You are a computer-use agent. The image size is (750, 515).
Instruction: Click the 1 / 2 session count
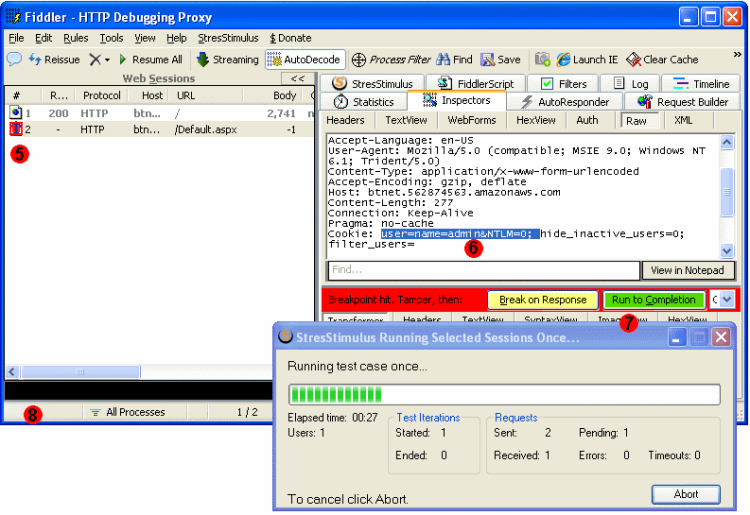pos(247,412)
